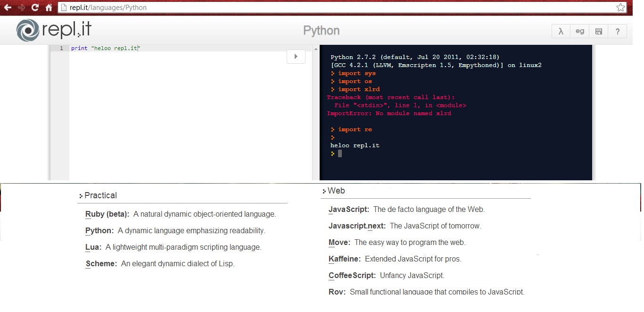Viewport: 644px width, 312px height.
Task: Reload the page with refresh icon
Action: pyautogui.click(x=35, y=8)
